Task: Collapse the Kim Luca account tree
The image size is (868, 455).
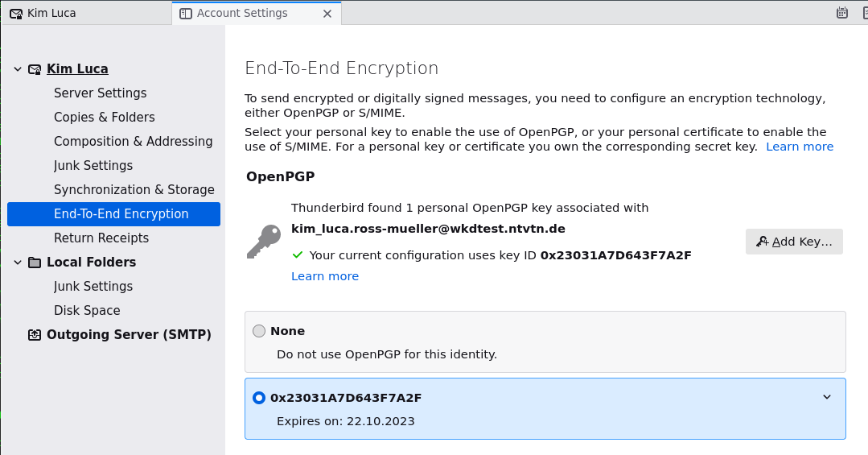Action: tap(18, 69)
